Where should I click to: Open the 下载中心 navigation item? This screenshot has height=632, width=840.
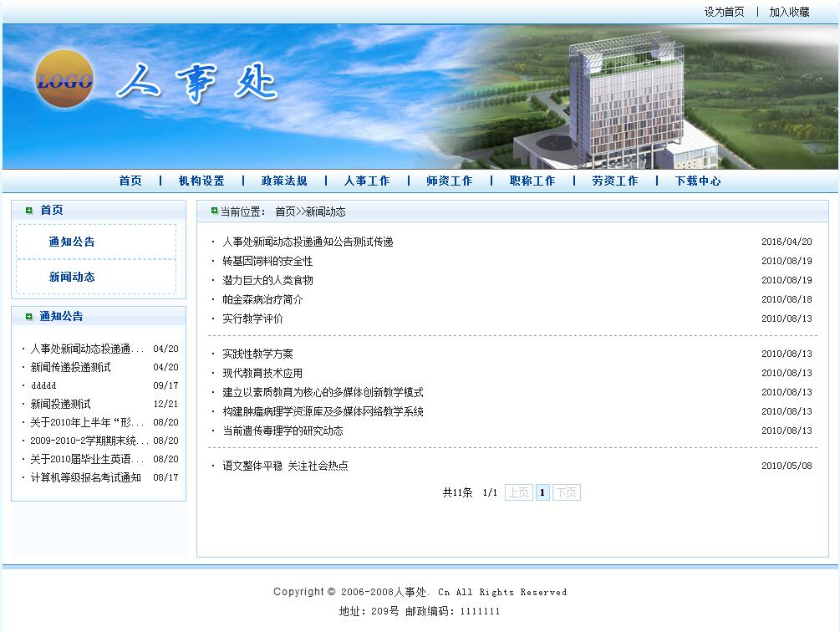click(698, 181)
